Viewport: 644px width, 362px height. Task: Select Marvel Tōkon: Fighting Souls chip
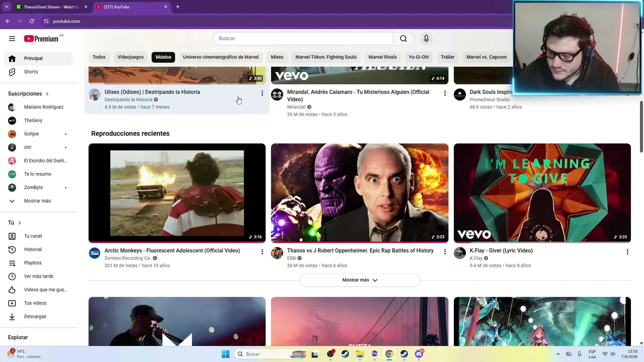coord(326,57)
